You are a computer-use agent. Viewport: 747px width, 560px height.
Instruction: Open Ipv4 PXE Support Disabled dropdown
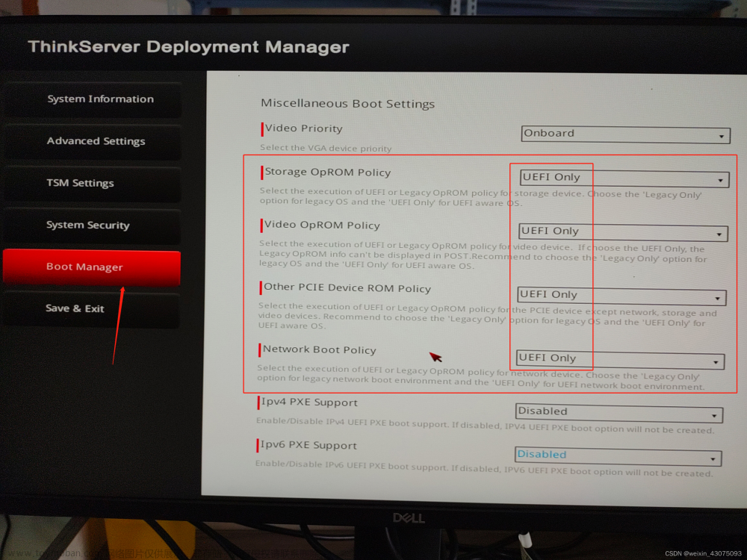(x=619, y=414)
